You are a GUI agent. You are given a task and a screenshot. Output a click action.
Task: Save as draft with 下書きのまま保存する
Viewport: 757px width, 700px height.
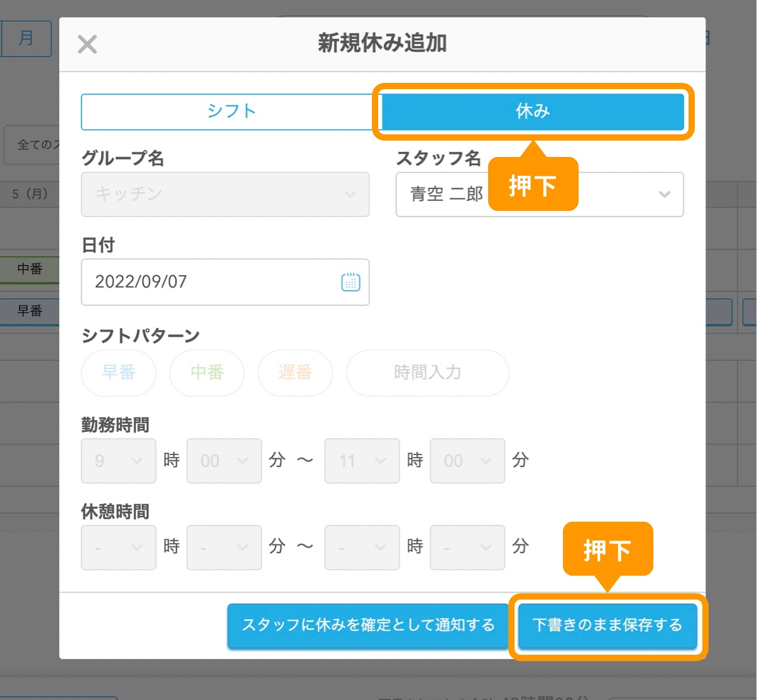point(607,627)
